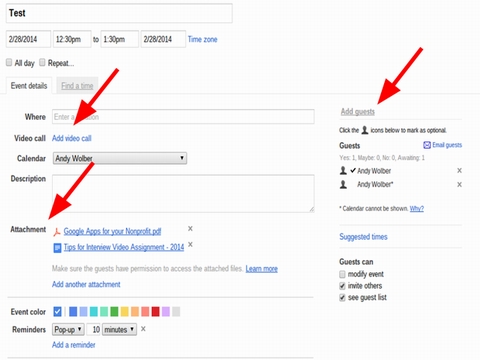The image size is (480, 360).
Task: Click Learn more about attachment permissions
Action: [x=262, y=269]
